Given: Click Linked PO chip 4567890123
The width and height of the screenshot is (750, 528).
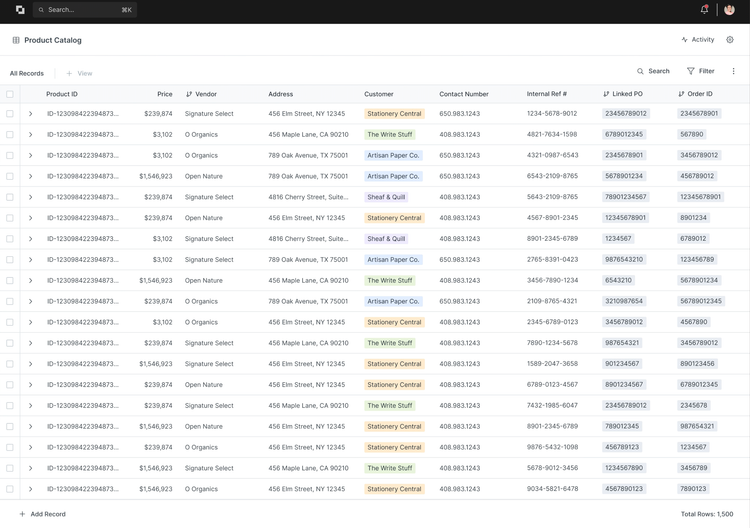Looking at the screenshot, I should pos(624,489).
